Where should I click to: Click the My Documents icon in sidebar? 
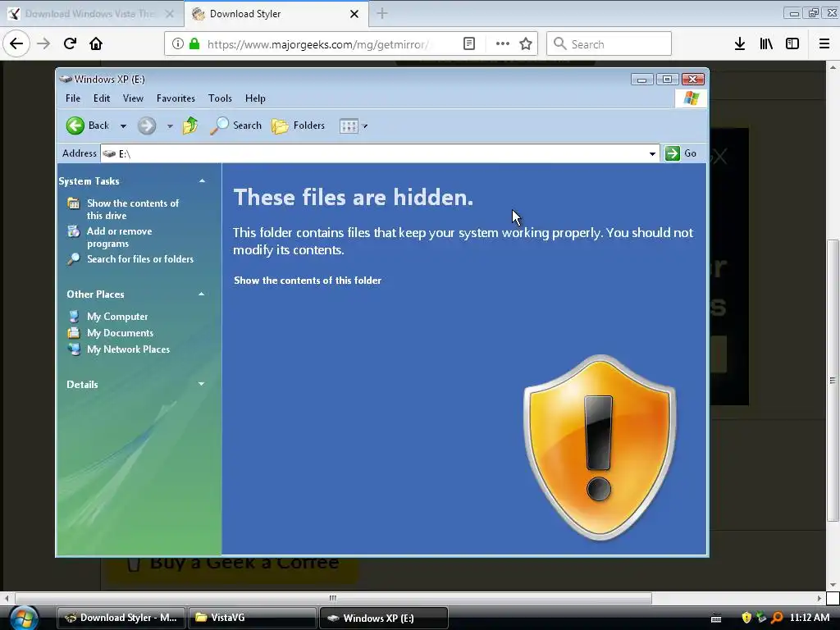[74, 333]
